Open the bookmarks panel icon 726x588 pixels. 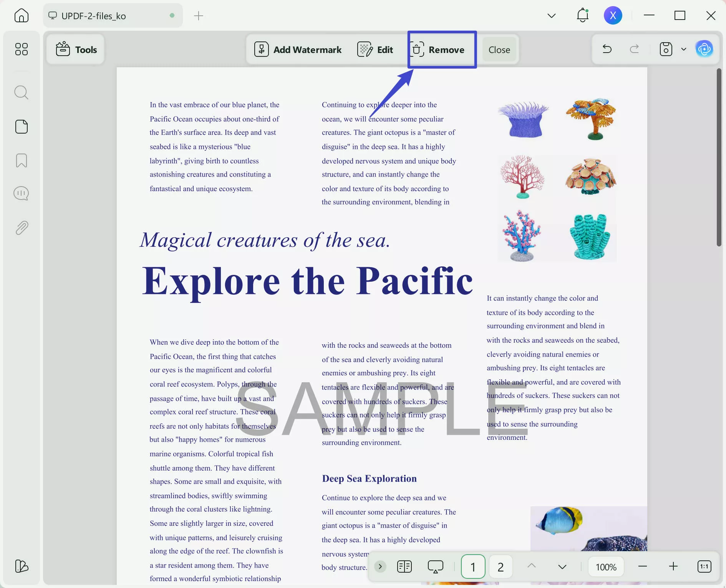21,160
